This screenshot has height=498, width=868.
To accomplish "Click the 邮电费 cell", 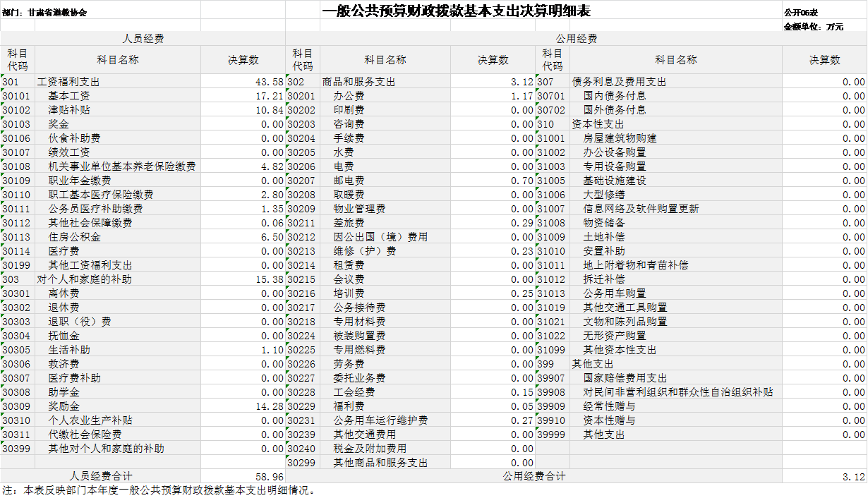I will [385, 181].
